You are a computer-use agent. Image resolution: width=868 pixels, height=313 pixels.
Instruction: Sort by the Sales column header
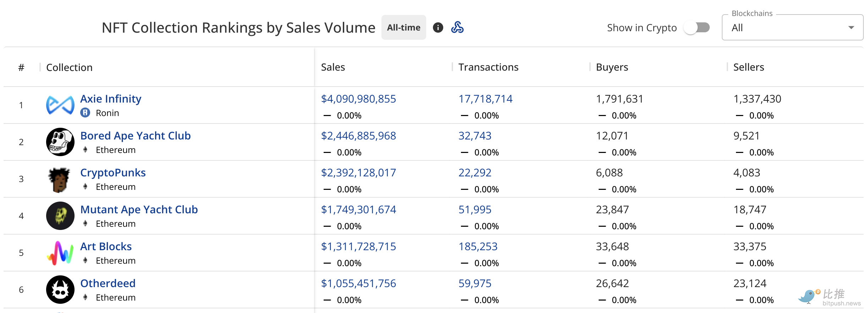click(x=333, y=67)
